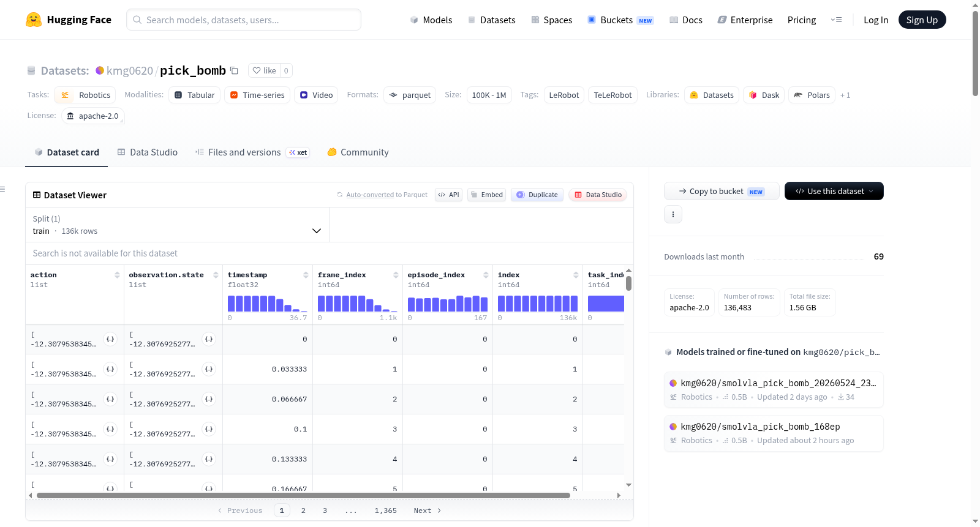Image resolution: width=980 pixels, height=527 pixels.
Task: Sort by the action column
Action: (117, 275)
